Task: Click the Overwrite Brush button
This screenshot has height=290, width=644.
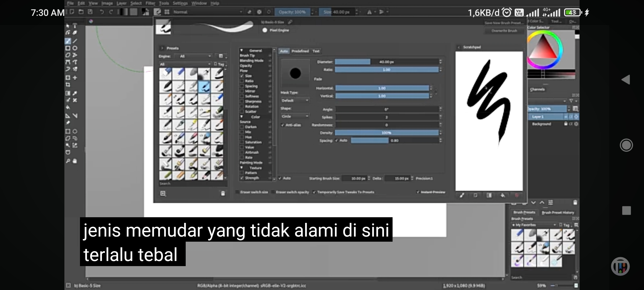Action: pos(504,31)
